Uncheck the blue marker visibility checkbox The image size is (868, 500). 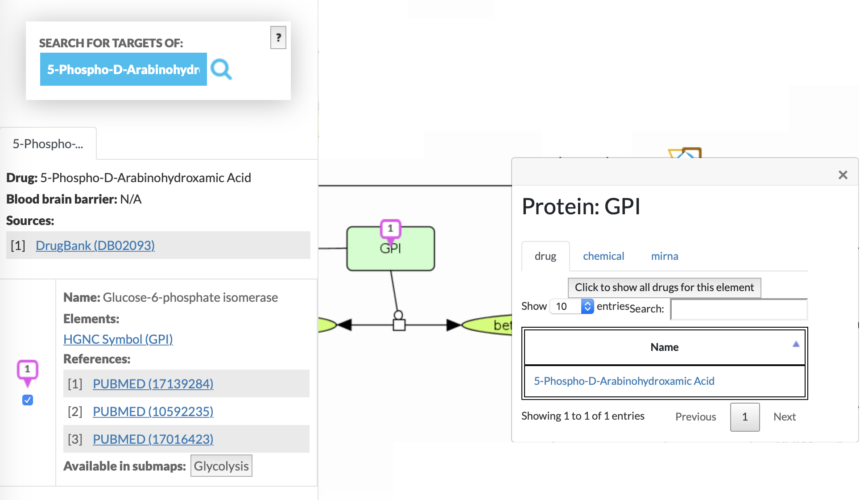click(x=28, y=400)
